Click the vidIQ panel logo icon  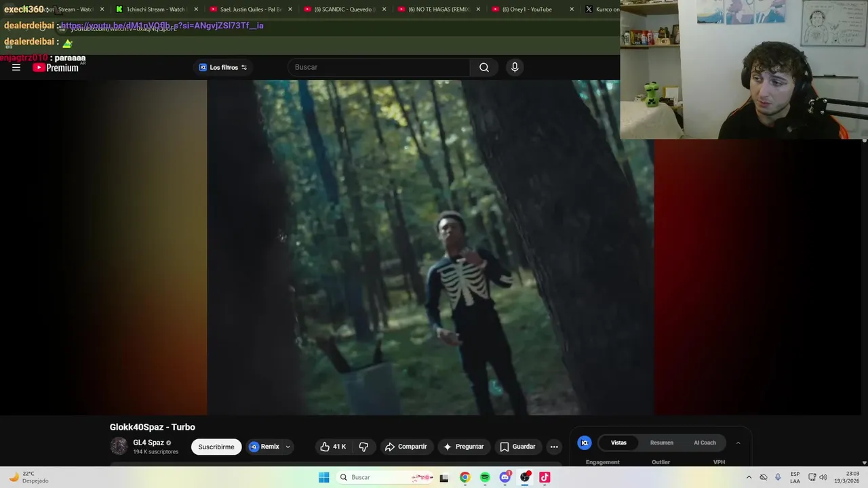coord(585,443)
